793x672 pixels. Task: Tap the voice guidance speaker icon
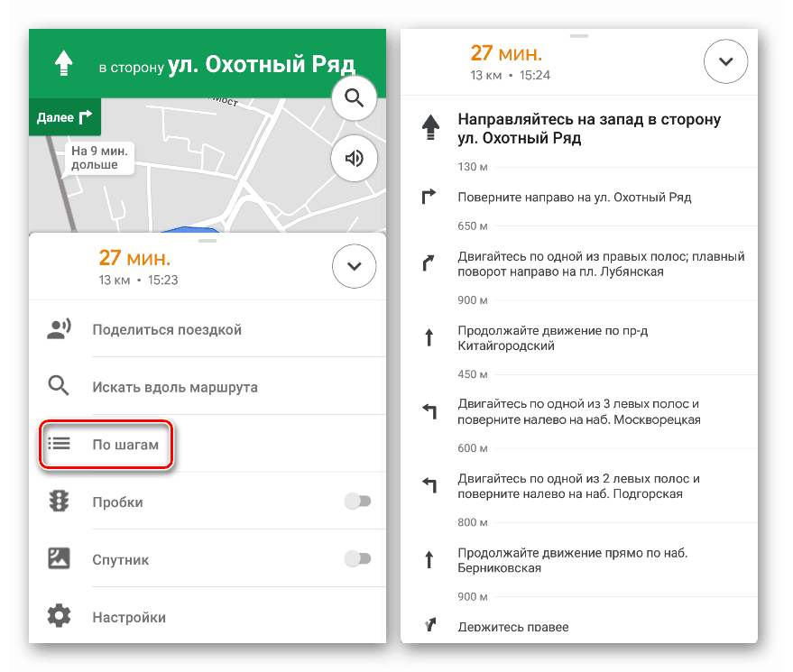[354, 159]
